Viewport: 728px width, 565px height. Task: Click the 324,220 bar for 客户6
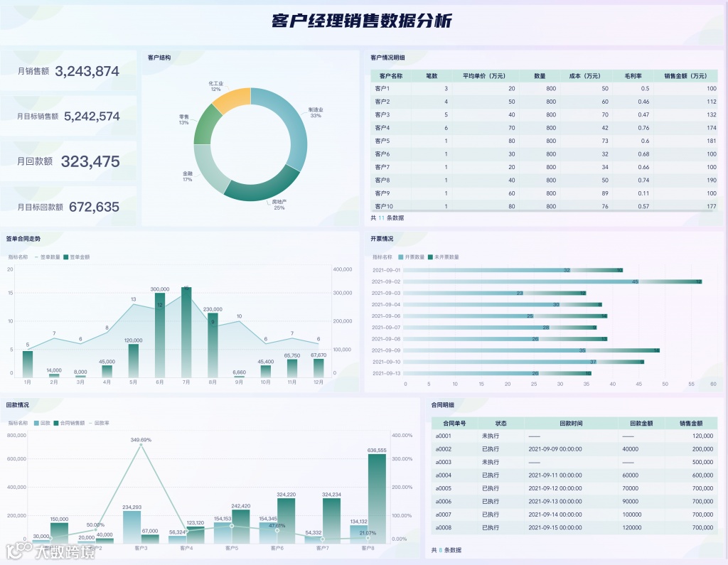tap(286, 520)
